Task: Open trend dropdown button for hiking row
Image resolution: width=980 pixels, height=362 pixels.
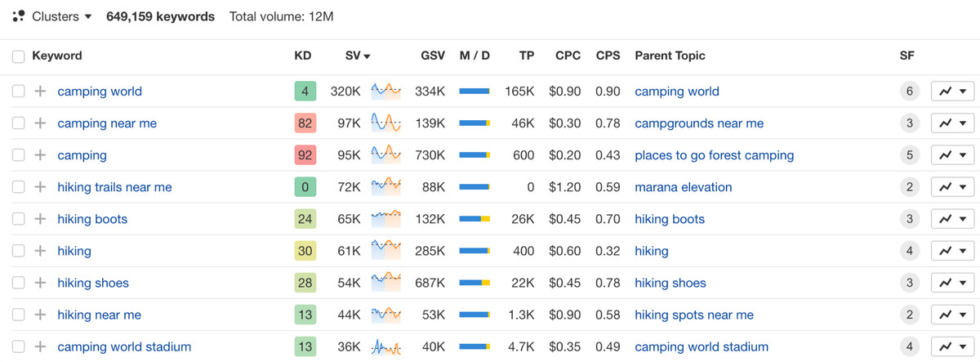Action: click(x=952, y=251)
